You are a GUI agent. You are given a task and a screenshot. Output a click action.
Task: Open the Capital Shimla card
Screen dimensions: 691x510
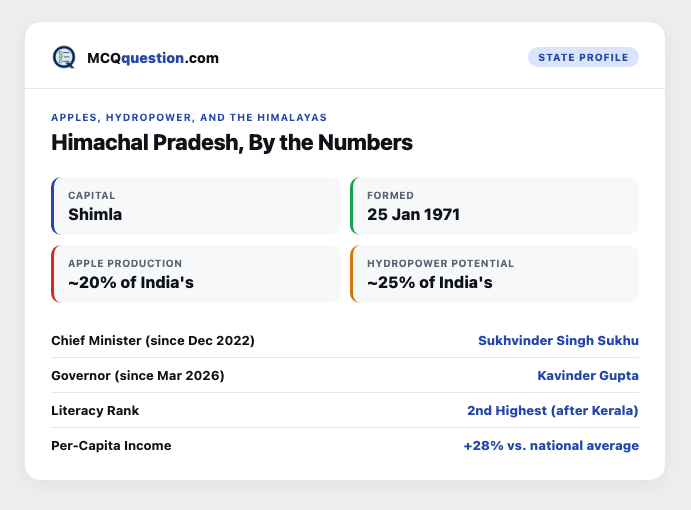tap(195, 206)
